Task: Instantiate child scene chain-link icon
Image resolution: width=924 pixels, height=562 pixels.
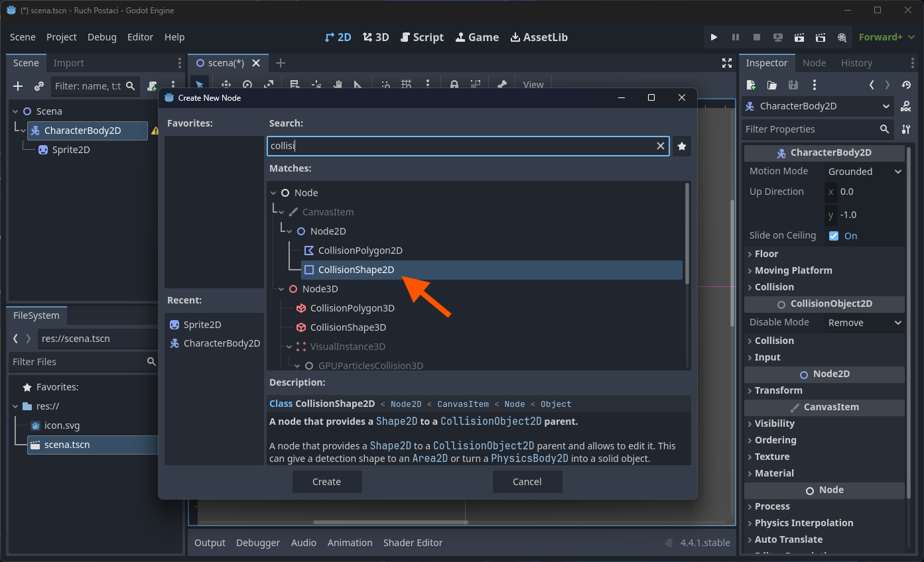Action: point(39,86)
